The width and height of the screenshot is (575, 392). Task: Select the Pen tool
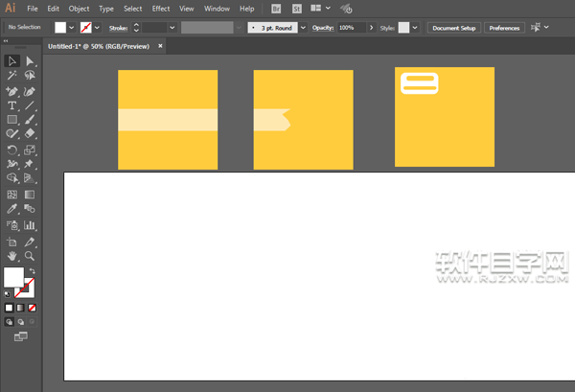(x=11, y=91)
